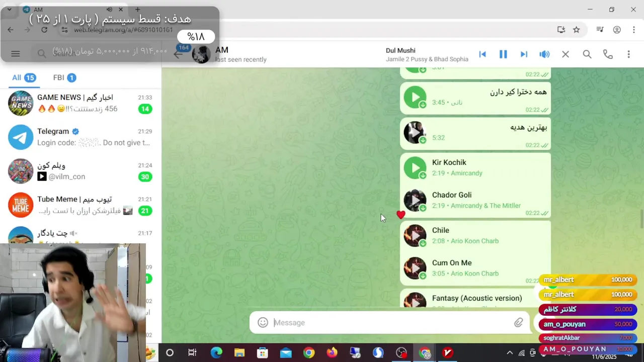Open the Tube Meme channel chat

[x=80, y=205]
